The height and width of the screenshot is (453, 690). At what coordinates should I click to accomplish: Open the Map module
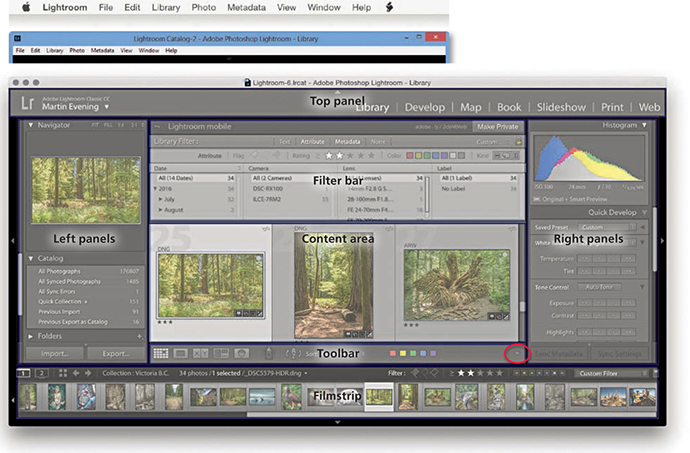click(x=470, y=107)
